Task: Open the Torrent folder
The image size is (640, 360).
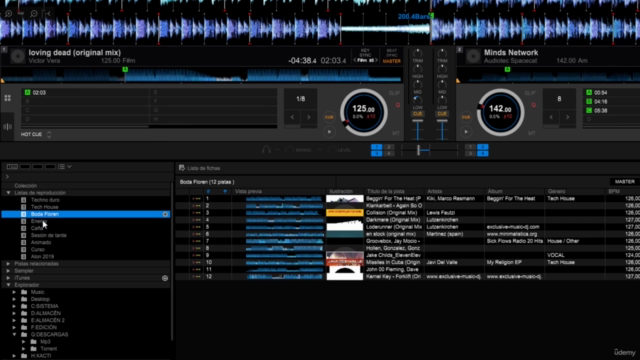Action: click(49, 349)
